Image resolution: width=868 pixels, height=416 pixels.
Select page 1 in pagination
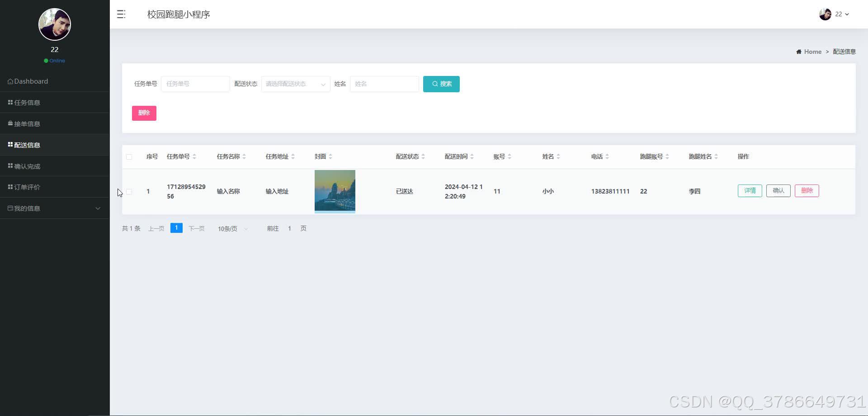point(176,228)
